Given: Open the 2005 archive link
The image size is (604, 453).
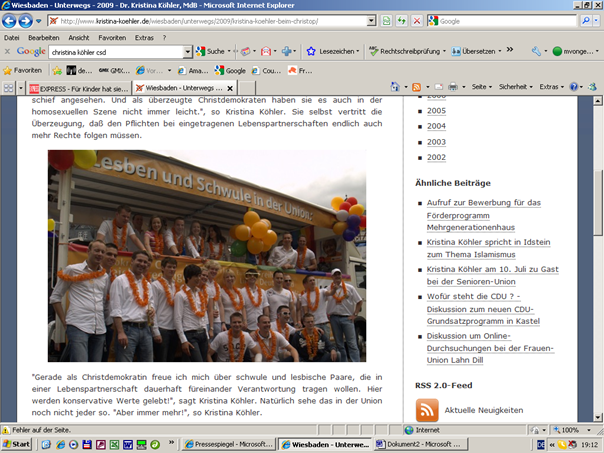Looking at the screenshot, I should [x=436, y=111].
